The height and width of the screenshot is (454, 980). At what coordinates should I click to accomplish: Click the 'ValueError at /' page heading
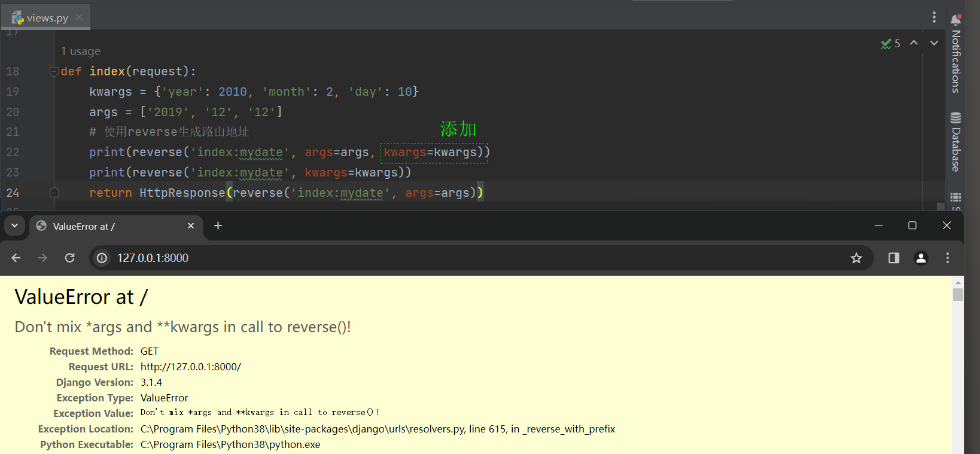pyautogui.click(x=81, y=297)
